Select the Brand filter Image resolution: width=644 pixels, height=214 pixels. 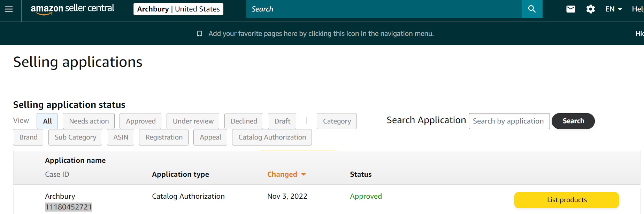click(28, 137)
